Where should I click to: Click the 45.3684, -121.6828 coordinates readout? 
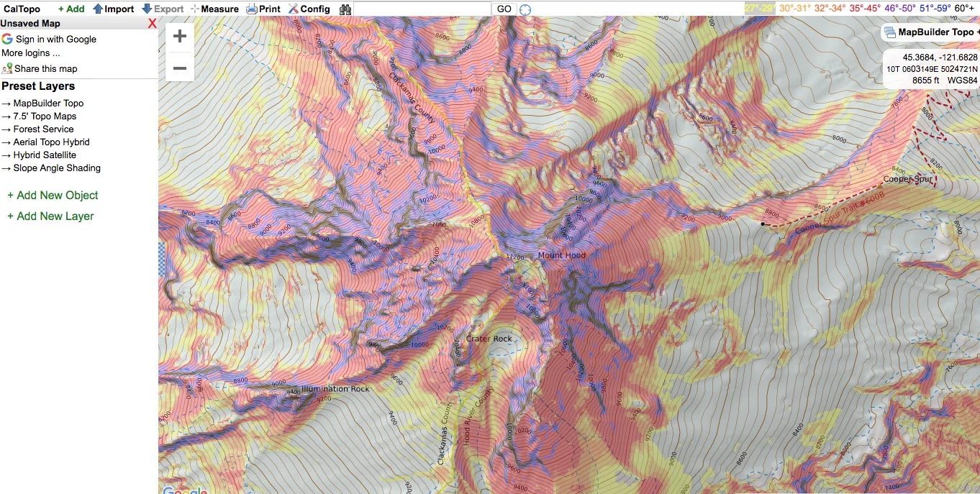point(940,58)
